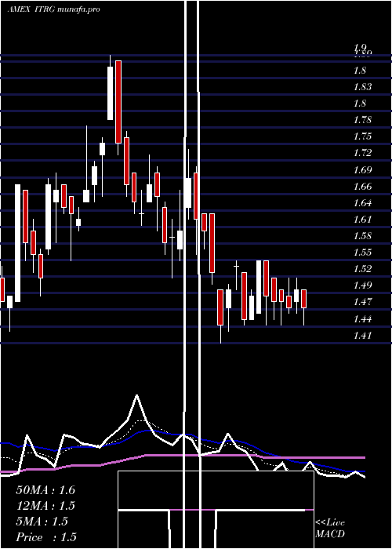Select the 1.49 price level label
This screenshot has height=549, width=392.
pyautogui.click(x=362, y=285)
